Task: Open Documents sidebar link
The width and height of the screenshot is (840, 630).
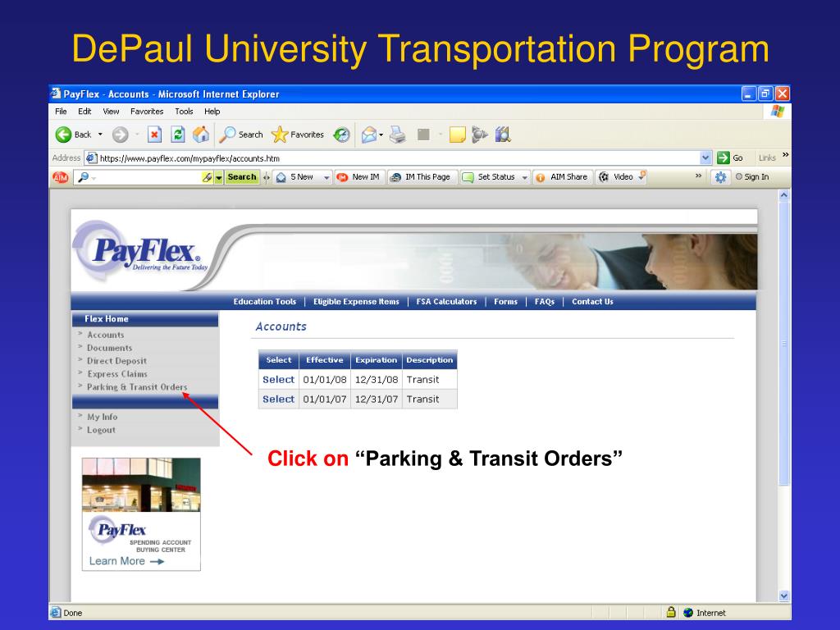Action: (x=109, y=348)
